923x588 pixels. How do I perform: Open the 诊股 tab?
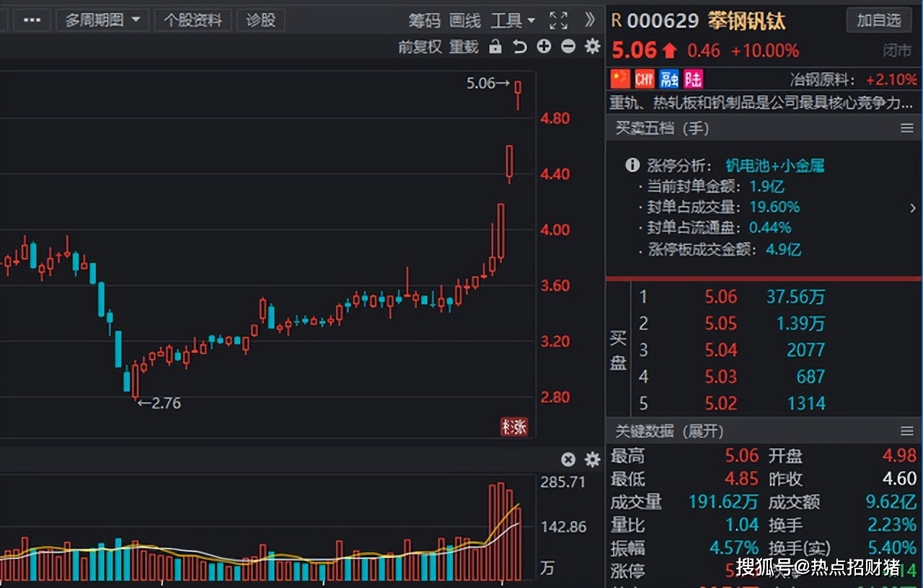pyautogui.click(x=261, y=20)
